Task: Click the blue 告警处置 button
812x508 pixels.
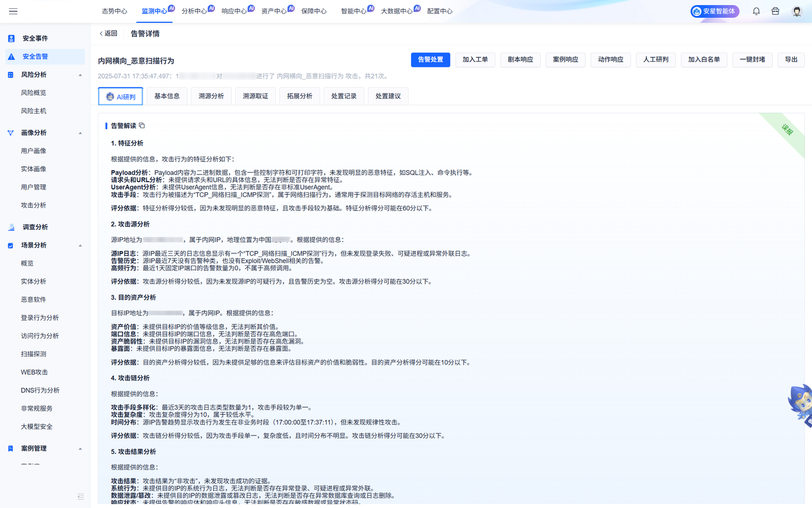Action: pos(430,60)
